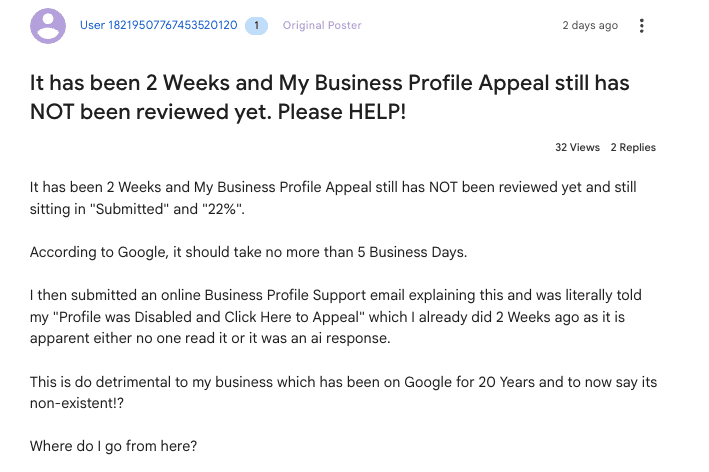The width and height of the screenshot is (709, 472).
Task: Jump to the 2 Replies count
Action: (x=633, y=147)
